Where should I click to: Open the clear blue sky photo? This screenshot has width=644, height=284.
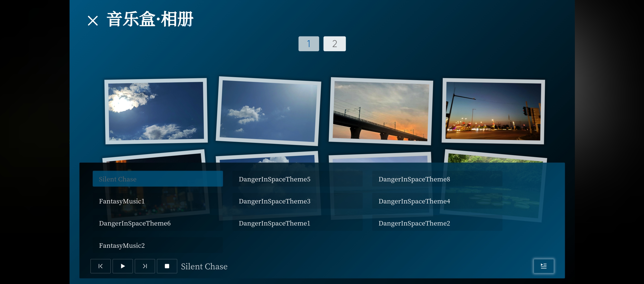(x=268, y=111)
